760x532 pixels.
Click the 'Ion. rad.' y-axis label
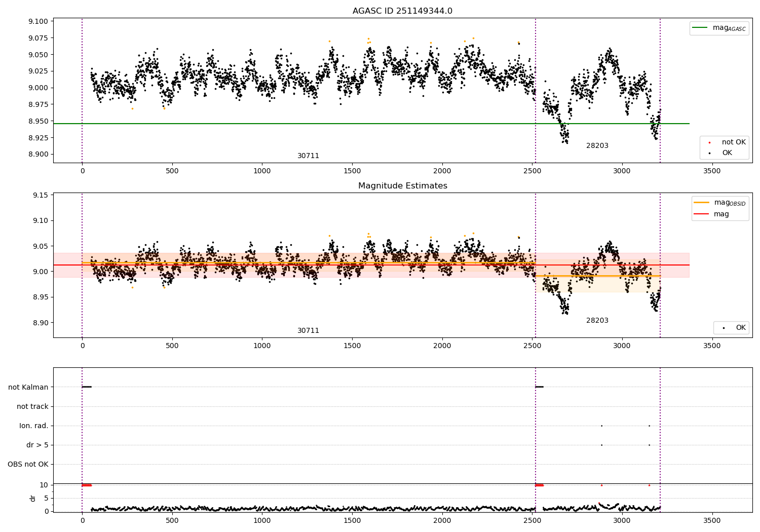pos(34,426)
